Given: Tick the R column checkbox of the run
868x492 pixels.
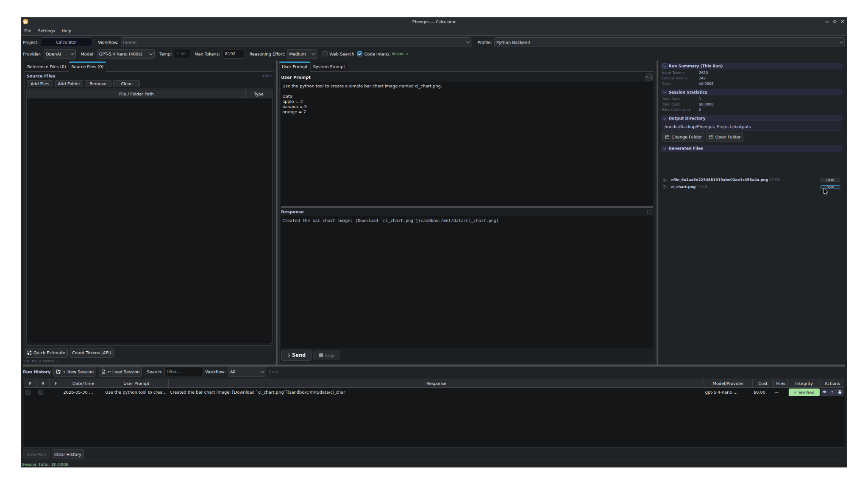Looking at the screenshot, I should [x=41, y=392].
